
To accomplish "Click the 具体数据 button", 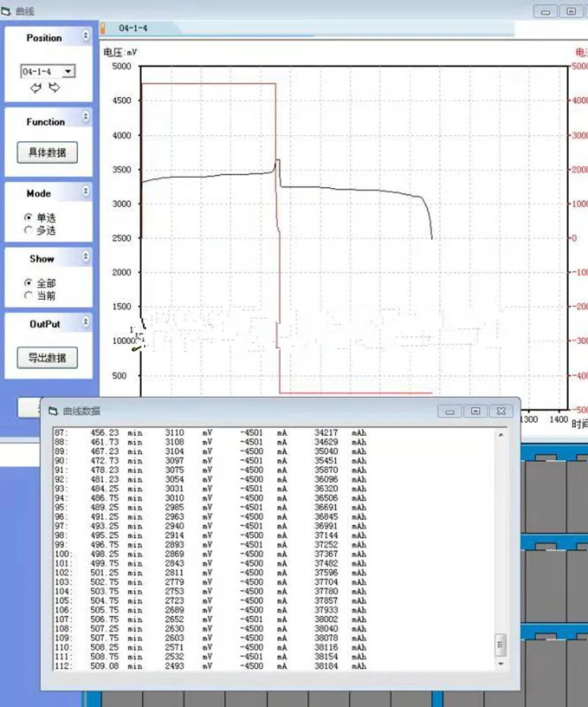I will click(47, 152).
